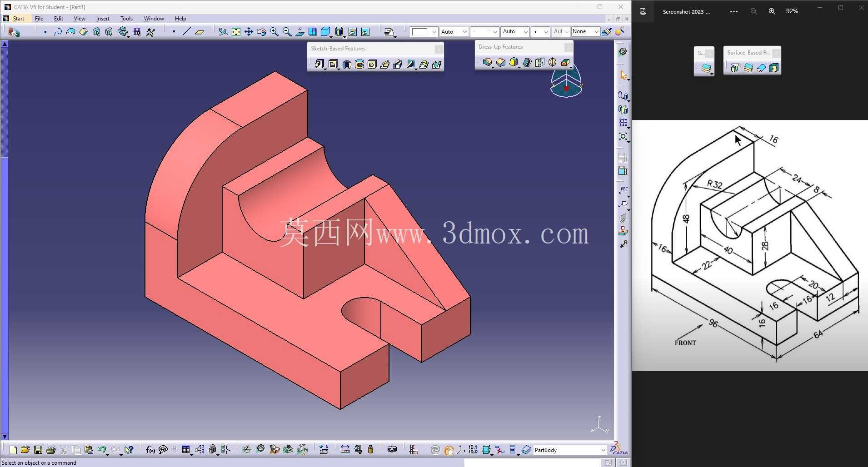Open the Edit menu
This screenshot has height=467, width=868.
click(x=59, y=19)
